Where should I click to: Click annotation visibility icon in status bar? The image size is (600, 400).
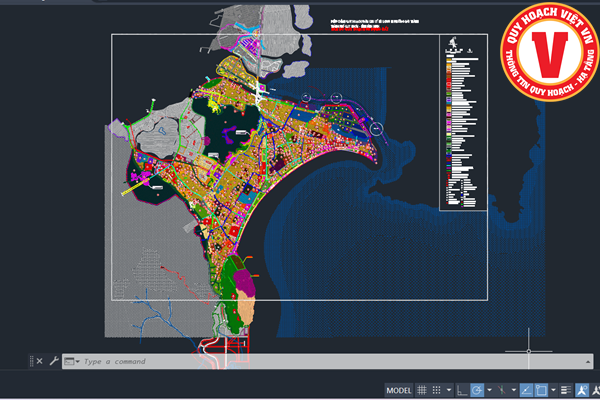pyautogui.click(x=582, y=390)
